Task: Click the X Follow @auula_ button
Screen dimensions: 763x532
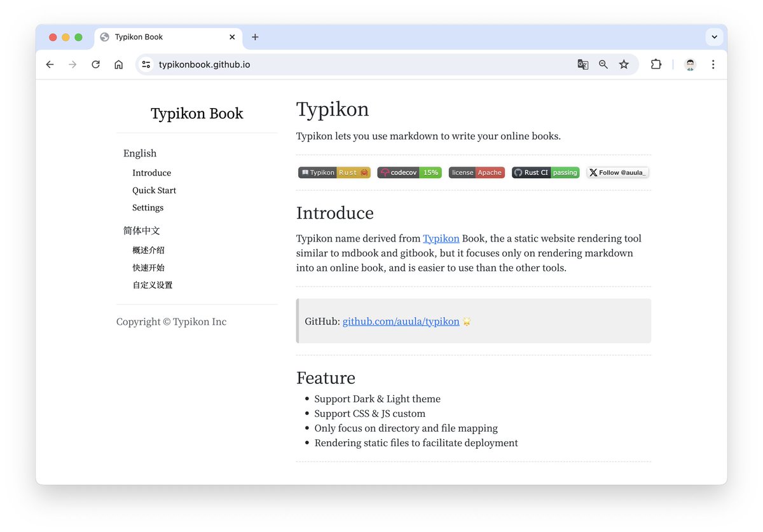Action: click(617, 172)
